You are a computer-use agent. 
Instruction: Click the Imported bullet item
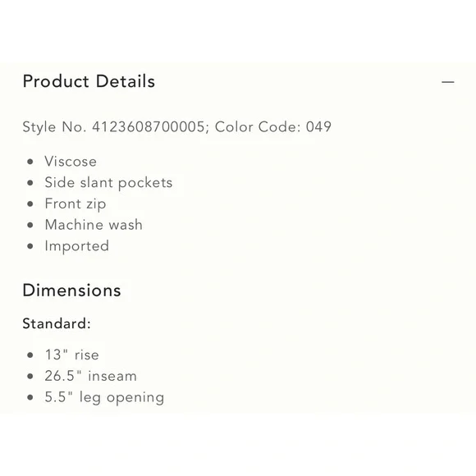pos(77,246)
